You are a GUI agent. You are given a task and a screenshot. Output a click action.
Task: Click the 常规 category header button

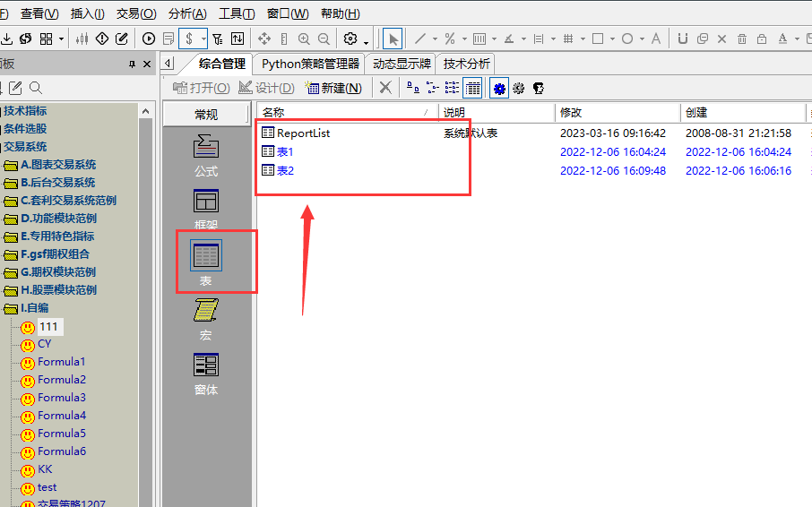(206, 115)
